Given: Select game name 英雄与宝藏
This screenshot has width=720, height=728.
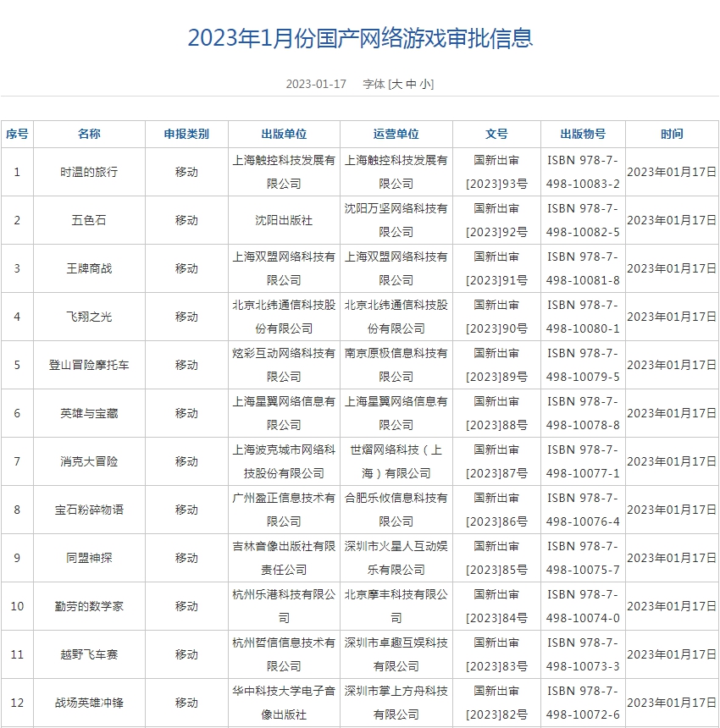Looking at the screenshot, I should (89, 414).
